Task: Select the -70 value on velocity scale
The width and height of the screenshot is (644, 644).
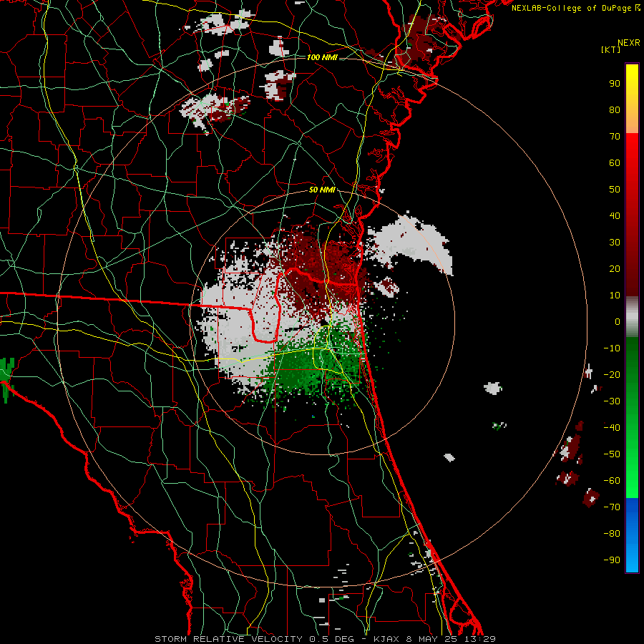Action: [612, 507]
